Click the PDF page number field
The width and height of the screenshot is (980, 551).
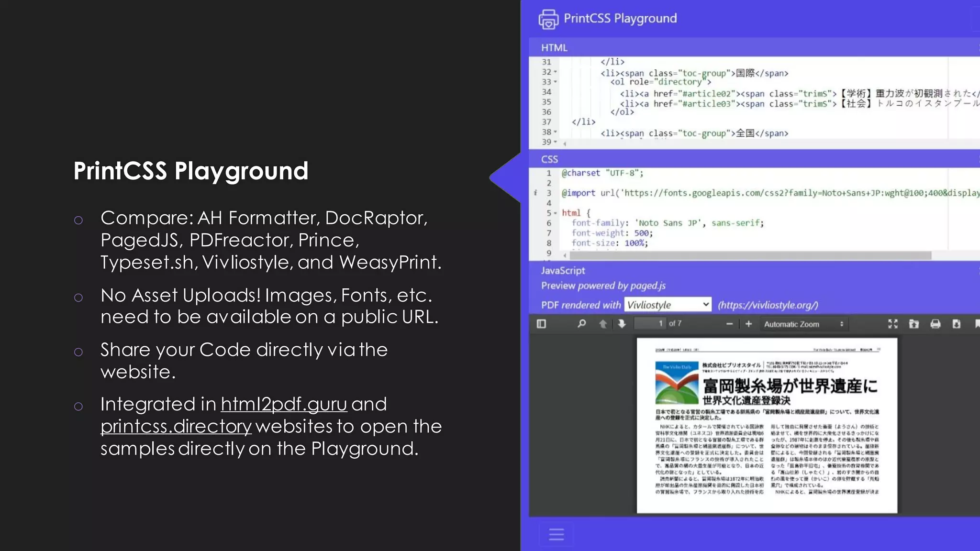[x=650, y=324]
